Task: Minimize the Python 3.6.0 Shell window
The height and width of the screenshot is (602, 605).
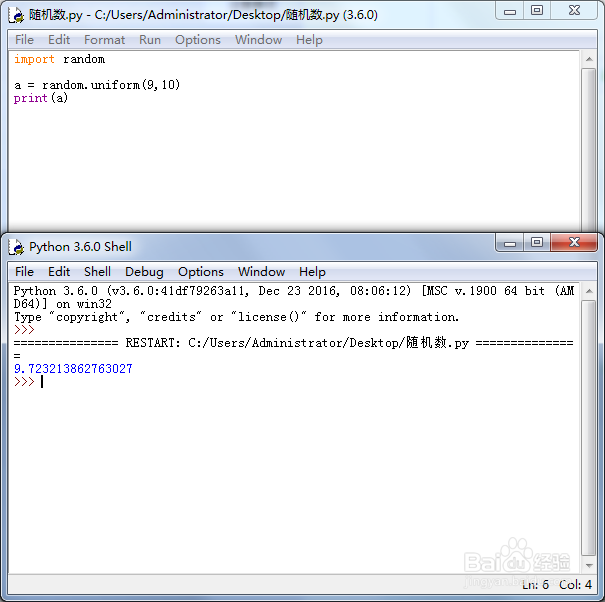Action: click(x=510, y=243)
